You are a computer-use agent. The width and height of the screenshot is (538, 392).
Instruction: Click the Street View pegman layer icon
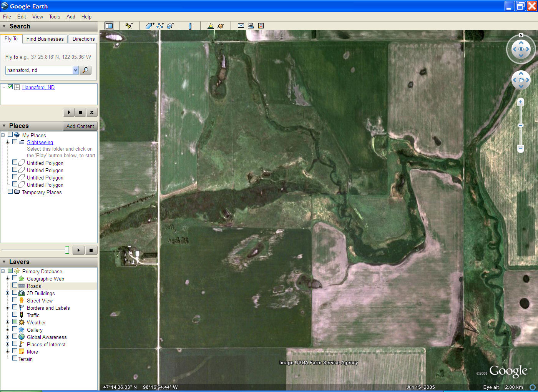pyautogui.click(x=22, y=300)
